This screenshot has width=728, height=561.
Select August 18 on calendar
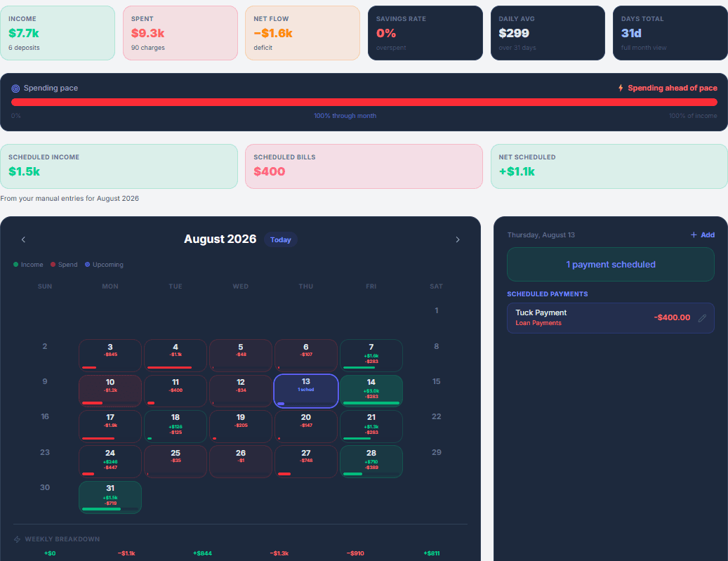click(176, 426)
